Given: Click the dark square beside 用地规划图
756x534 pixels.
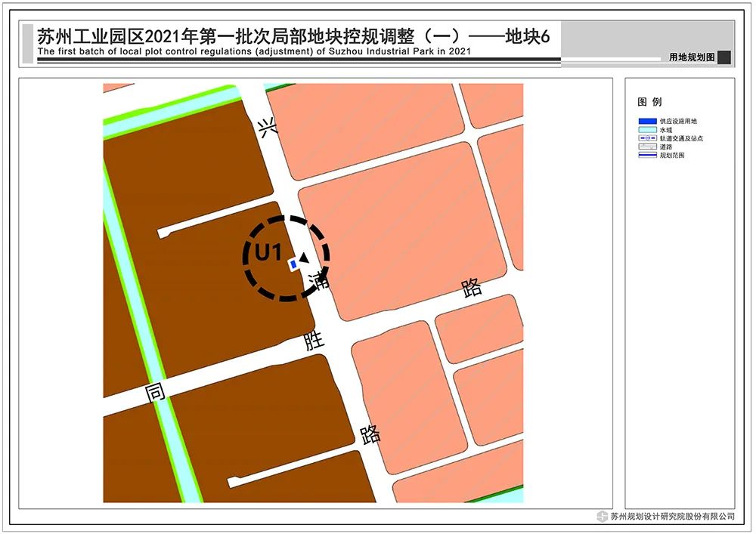Looking at the screenshot, I should (724, 57).
